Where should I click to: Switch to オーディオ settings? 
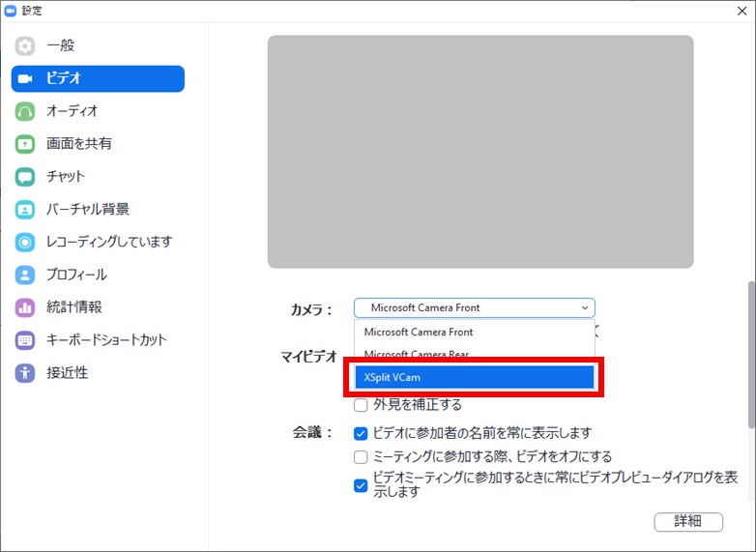point(98,111)
